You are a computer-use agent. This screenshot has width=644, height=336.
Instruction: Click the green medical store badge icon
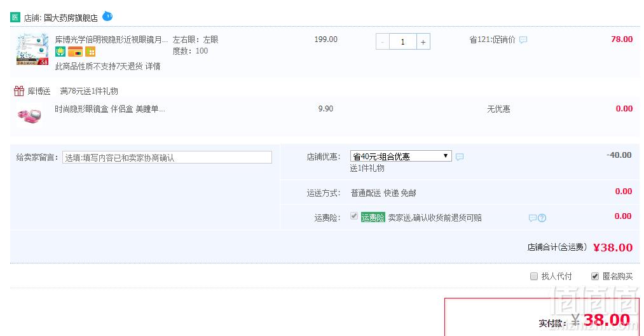pos(15,17)
